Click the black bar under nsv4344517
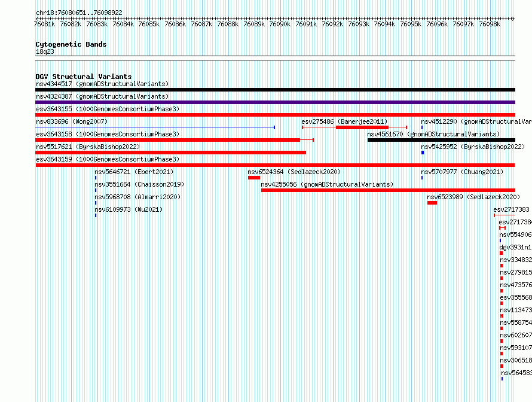The height and width of the screenshot is (402, 532). (x=275, y=90)
